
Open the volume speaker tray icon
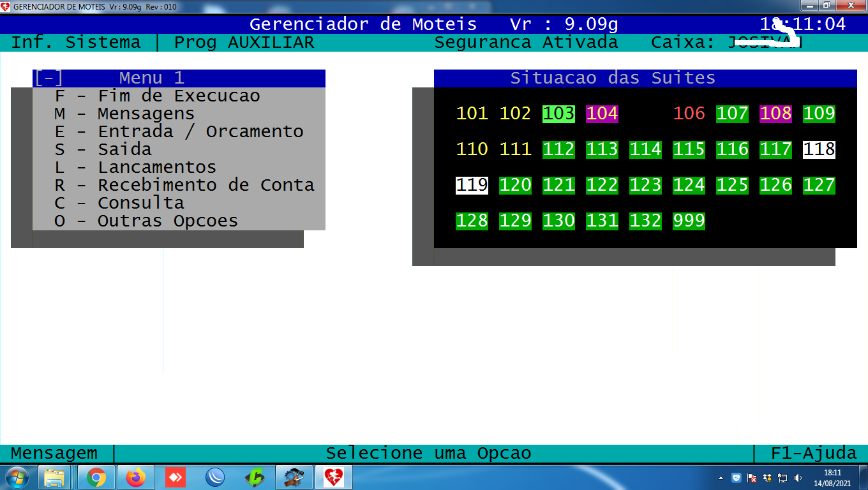pos(798,477)
